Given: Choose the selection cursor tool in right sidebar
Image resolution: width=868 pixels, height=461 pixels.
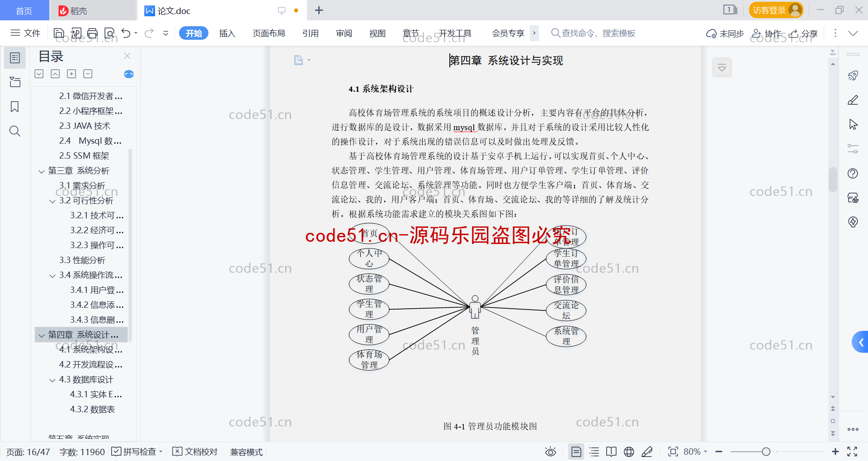Looking at the screenshot, I should (853, 124).
